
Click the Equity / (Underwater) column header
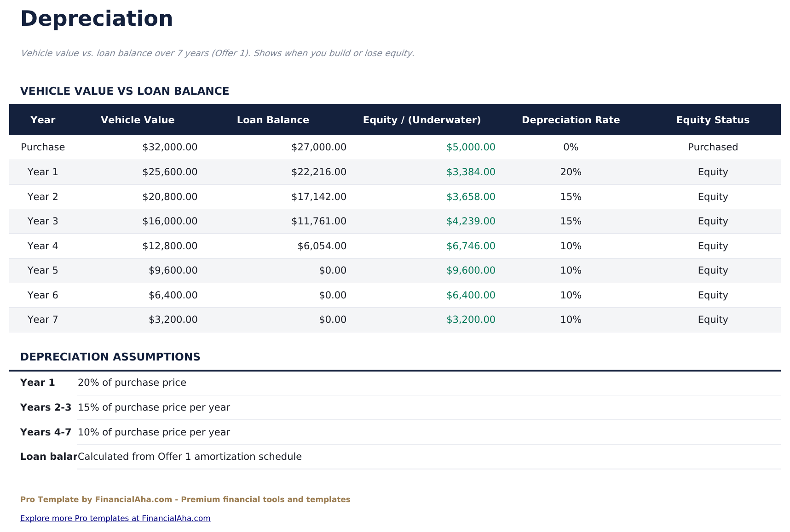pyautogui.click(x=422, y=120)
